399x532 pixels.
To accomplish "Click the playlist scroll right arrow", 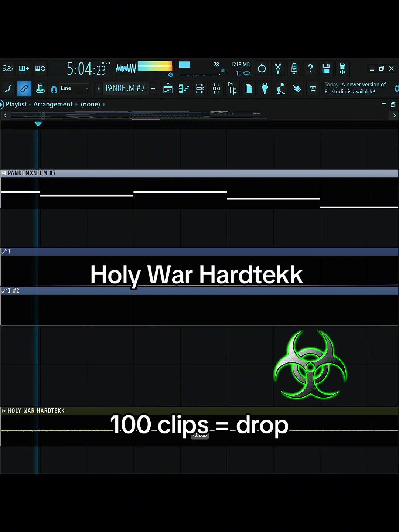I will (x=395, y=116).
